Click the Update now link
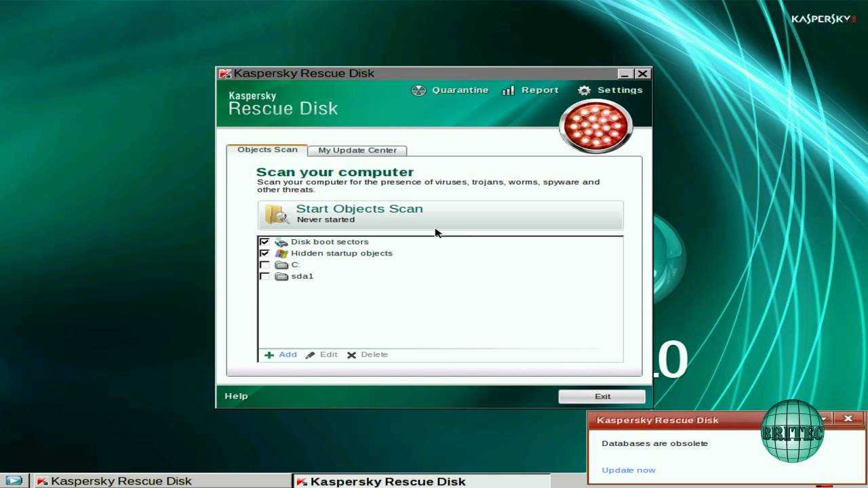 pyautogui.click(x=629, y=470)
